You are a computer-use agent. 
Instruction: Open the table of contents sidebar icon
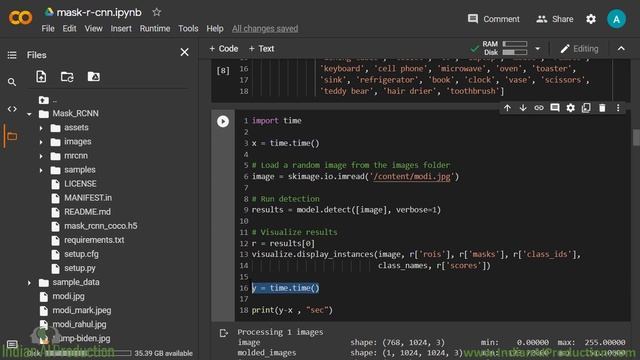(x=12, y=55)
